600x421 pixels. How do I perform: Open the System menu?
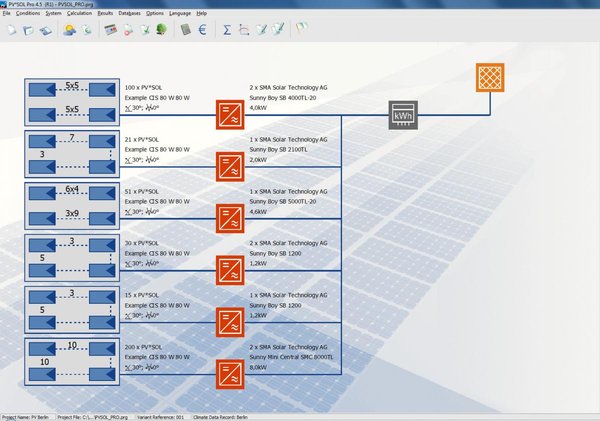(x=53, y=13)
